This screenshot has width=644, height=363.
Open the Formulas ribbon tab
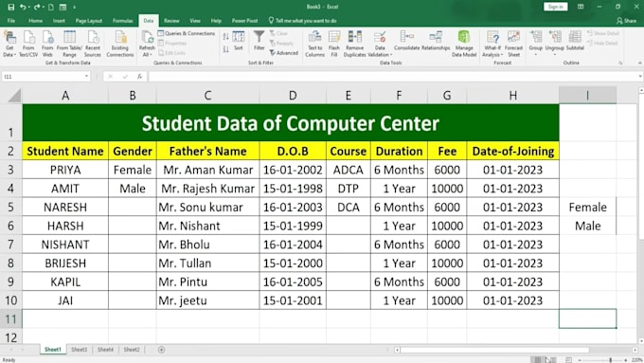[122, 21]
